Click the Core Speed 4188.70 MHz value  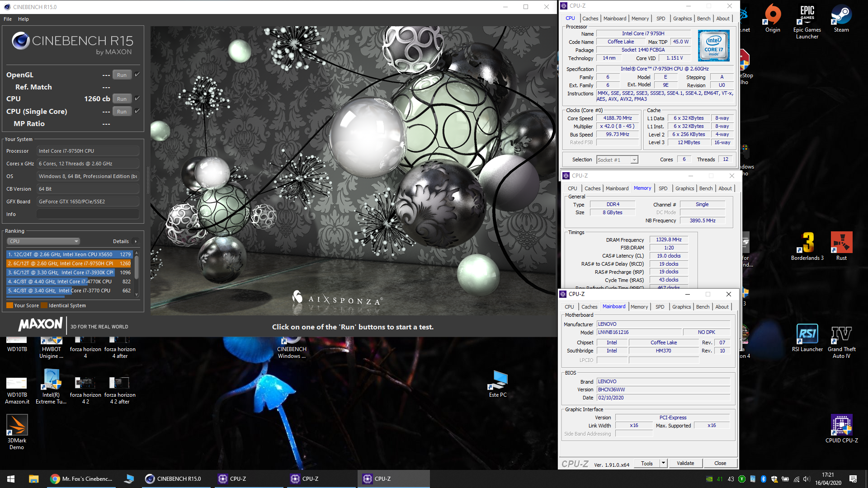[x=618, y=118]
